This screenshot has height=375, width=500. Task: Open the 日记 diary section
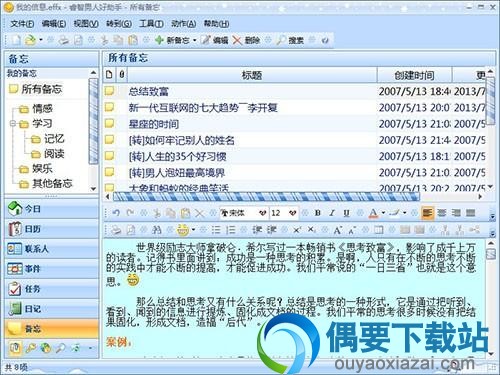tap(52, 309)
